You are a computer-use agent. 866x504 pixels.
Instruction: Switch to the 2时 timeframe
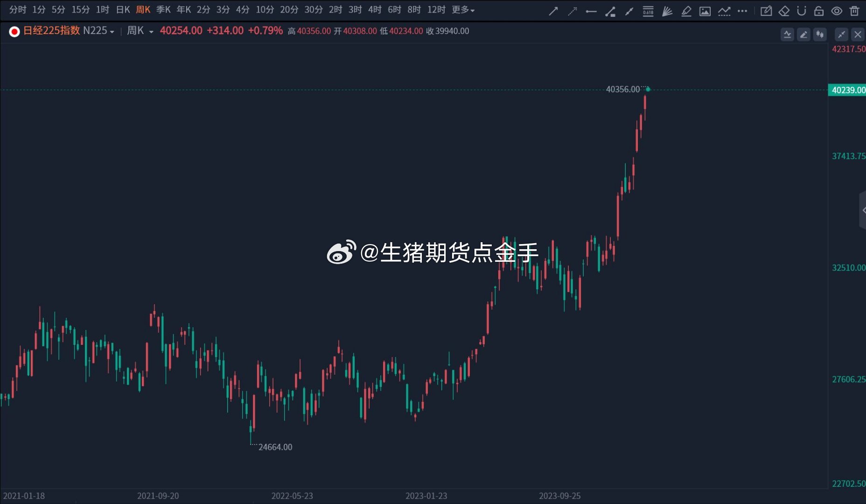(335, 10)
